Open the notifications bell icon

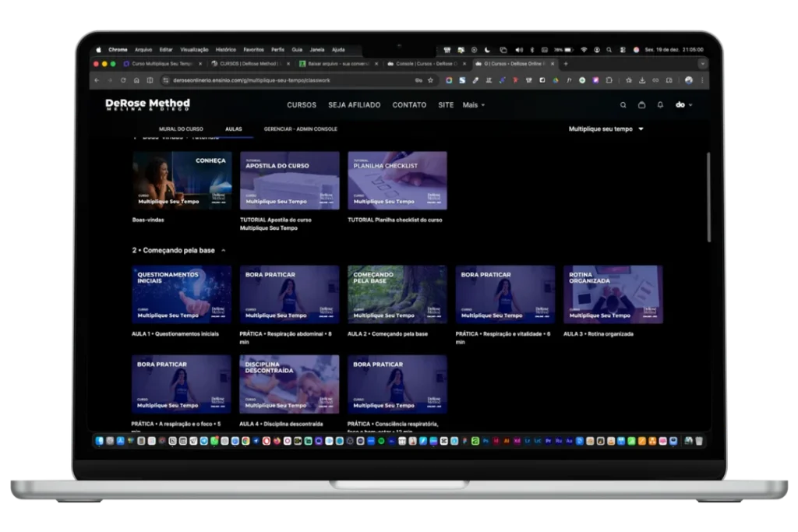click(660, 105)
